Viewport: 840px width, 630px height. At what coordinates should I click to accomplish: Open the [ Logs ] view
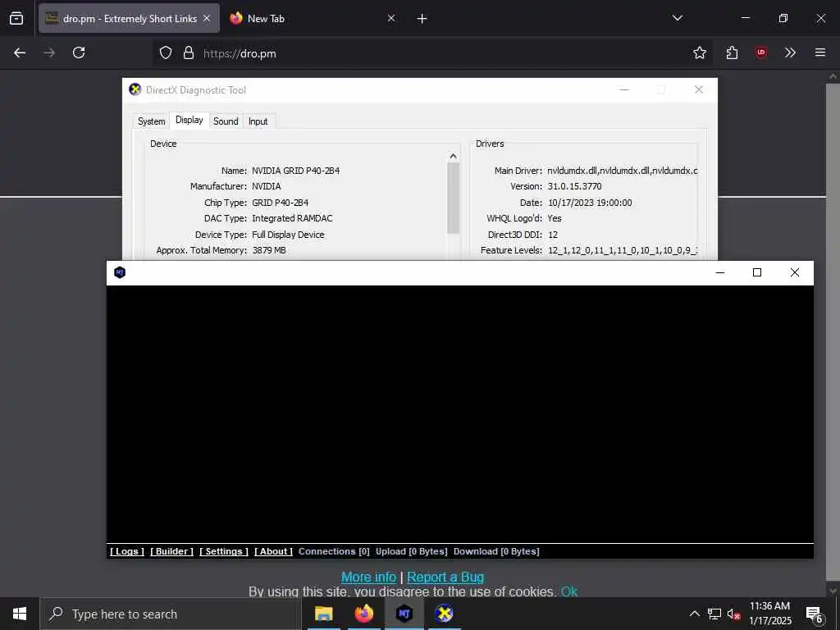[127, 551]
